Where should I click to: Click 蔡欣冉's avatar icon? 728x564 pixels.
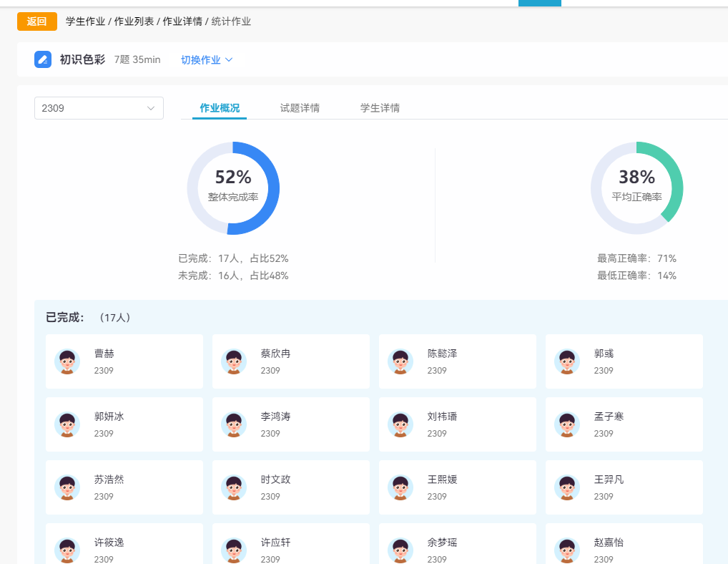[x=234, y=361]
